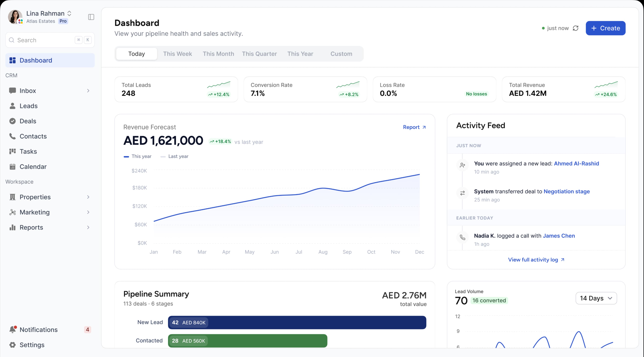Open the Dashboard sidebar item
Image resolution: width=644 pixels, height=357 pixels.
[x=50, y=60]
